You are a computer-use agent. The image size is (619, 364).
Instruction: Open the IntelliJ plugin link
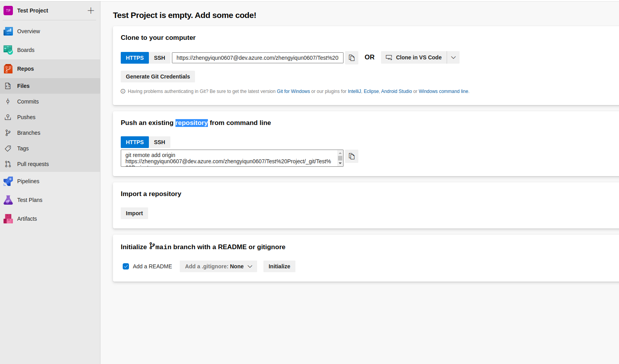click(354, 91)
